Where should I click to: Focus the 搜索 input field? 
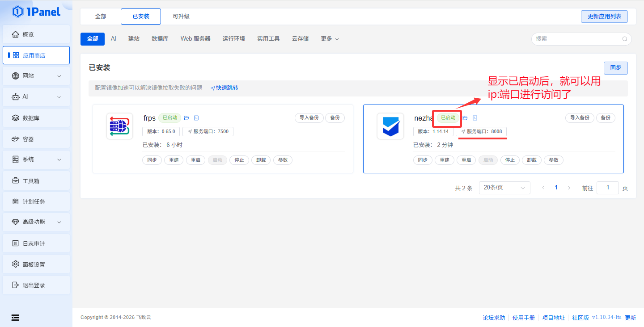pos(576,39)
